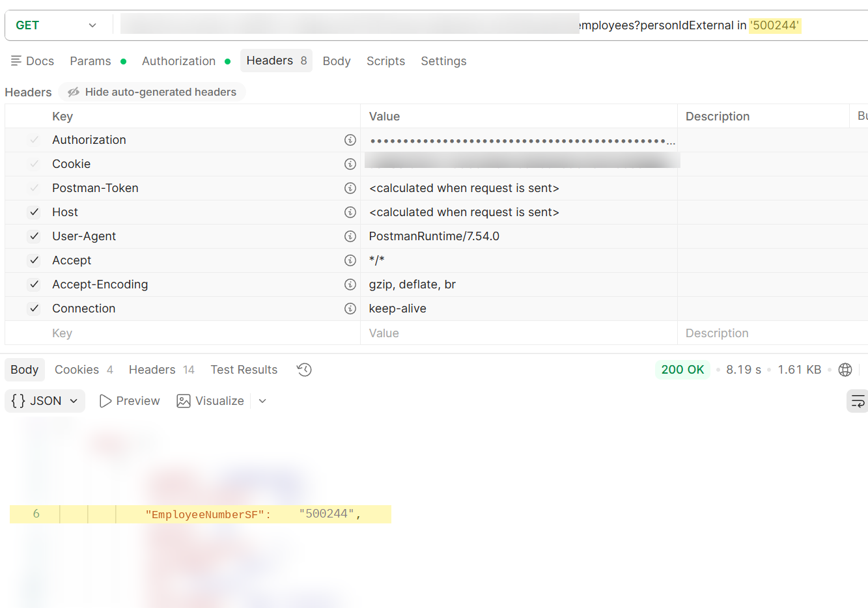This screenshot has height=608, width=868.
Task: Toggle the Cookie header checkbox
Action: (35, 164)
